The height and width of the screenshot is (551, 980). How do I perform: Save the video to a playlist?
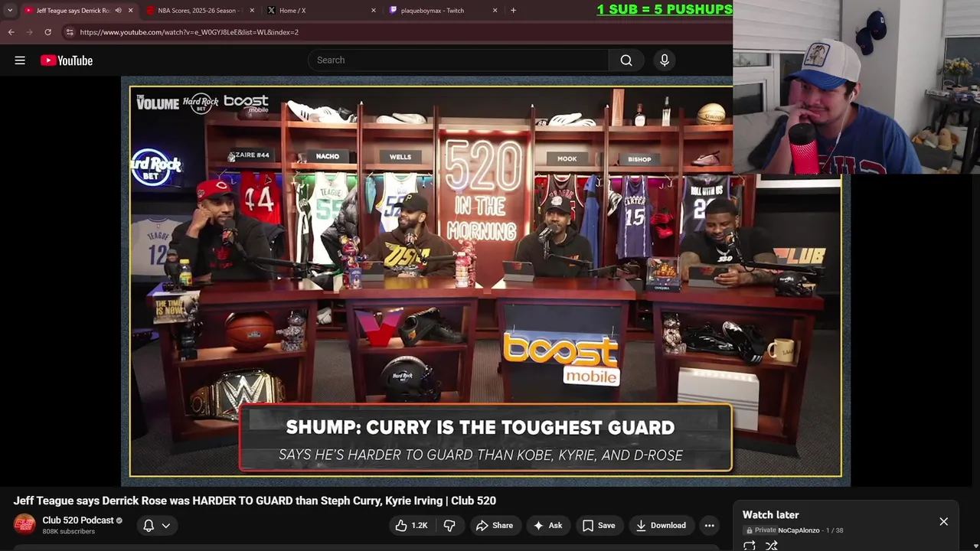599,525
